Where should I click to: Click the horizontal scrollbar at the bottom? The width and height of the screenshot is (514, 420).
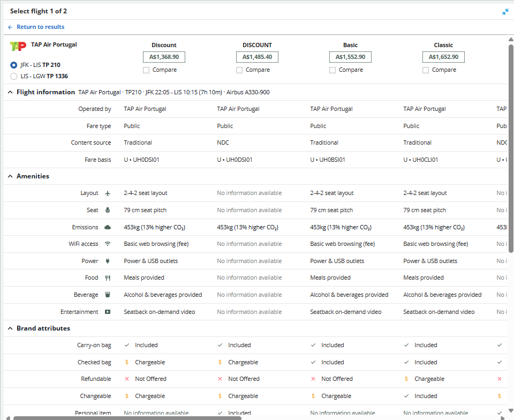(x=257, y=417)
